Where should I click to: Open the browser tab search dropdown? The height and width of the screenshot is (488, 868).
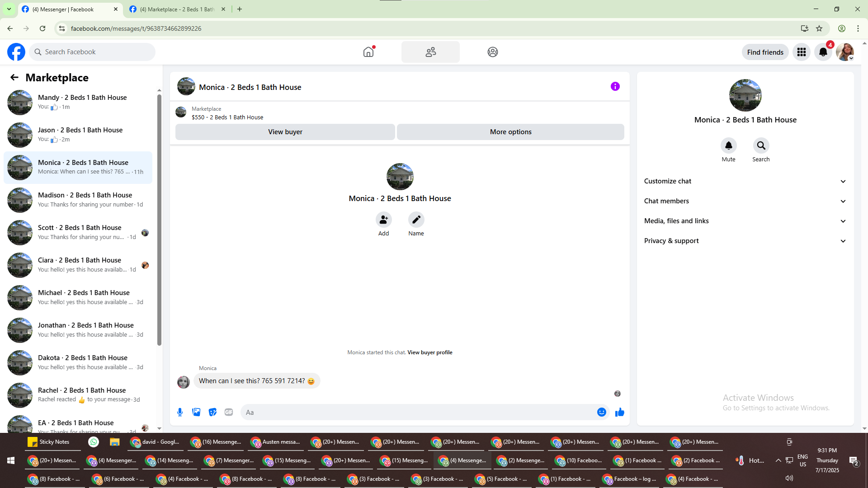9,9
